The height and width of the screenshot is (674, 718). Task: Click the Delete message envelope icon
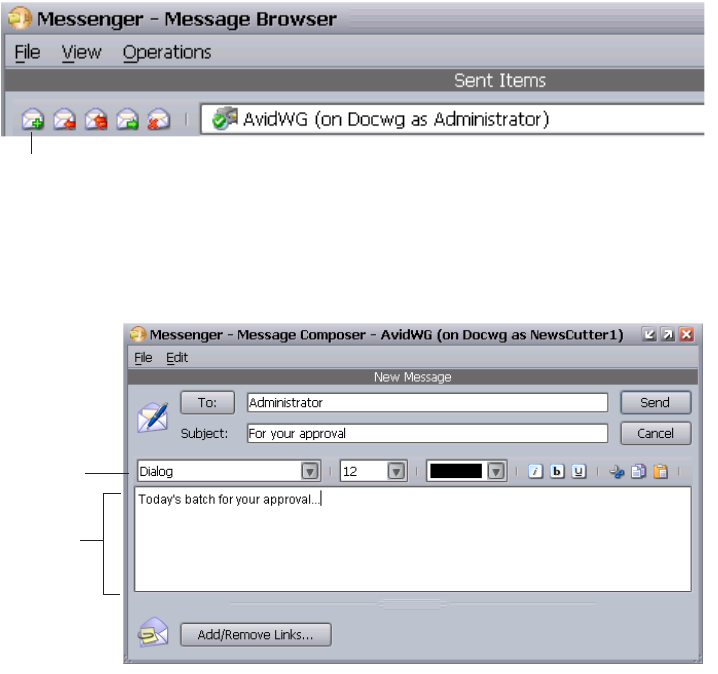pyautogui.click(x=158, y=120)
